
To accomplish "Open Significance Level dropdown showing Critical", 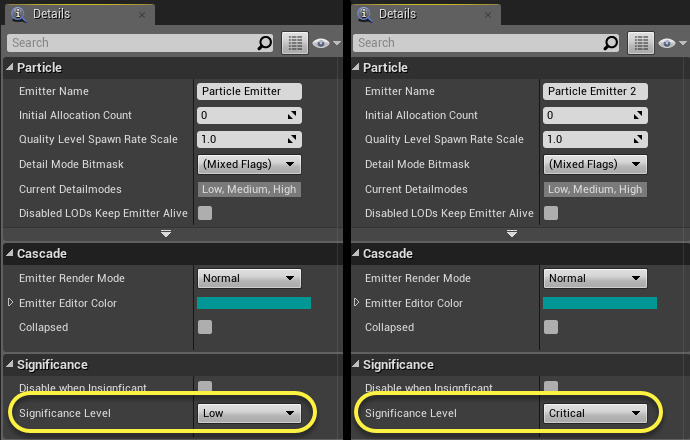I will click(x=595, y=413).
